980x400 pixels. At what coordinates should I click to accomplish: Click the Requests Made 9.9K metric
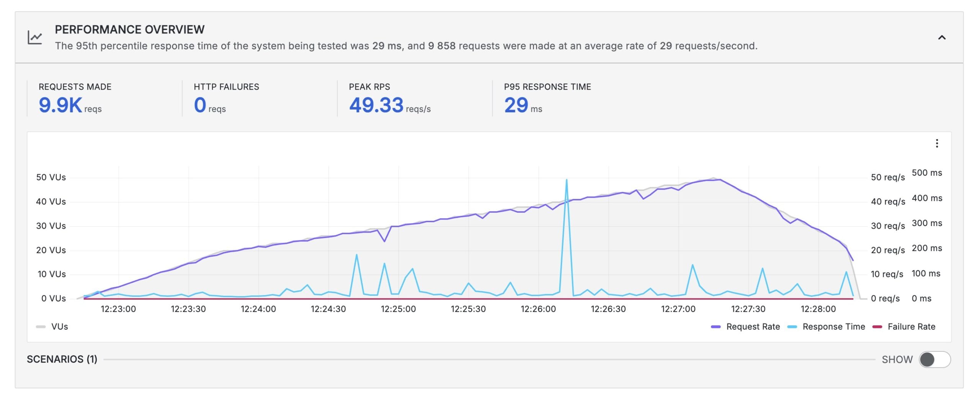[x=60, y=105]
